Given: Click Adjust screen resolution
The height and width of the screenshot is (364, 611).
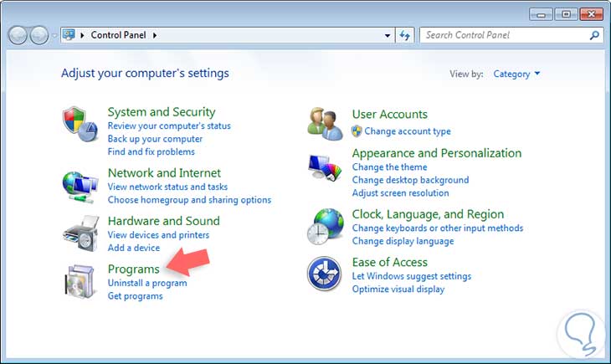Looking at the screenshot, I should 401,193.
